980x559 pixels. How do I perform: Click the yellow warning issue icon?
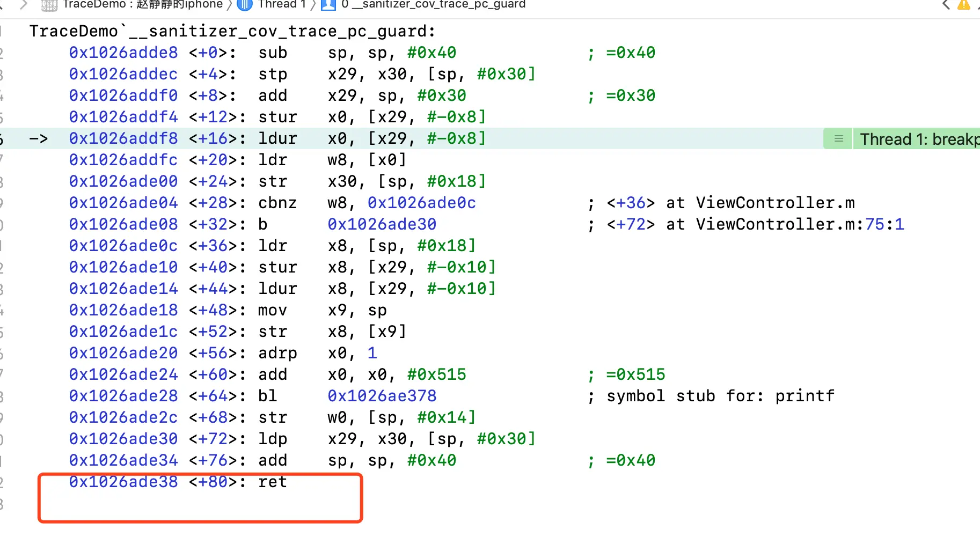964,5
